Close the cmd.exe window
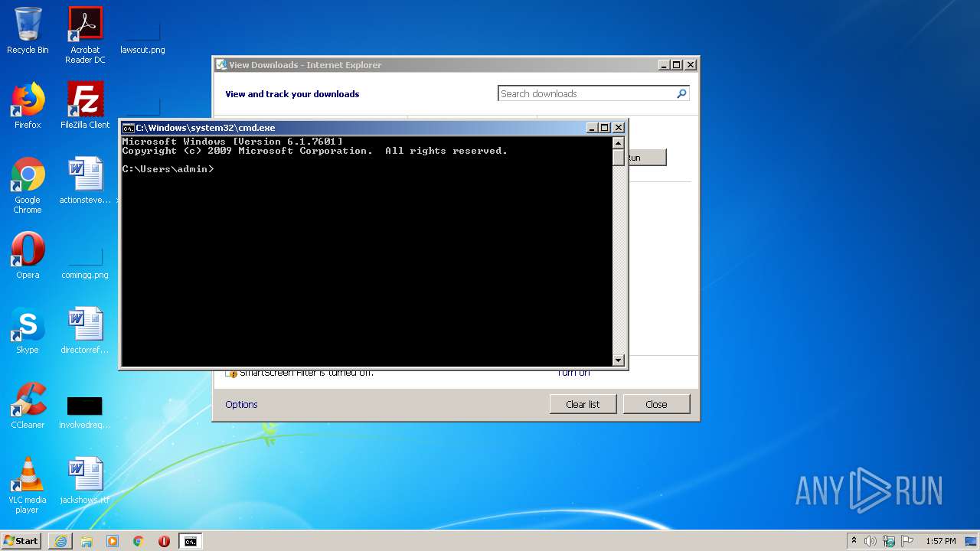980x551 pixels. point(619,128)
